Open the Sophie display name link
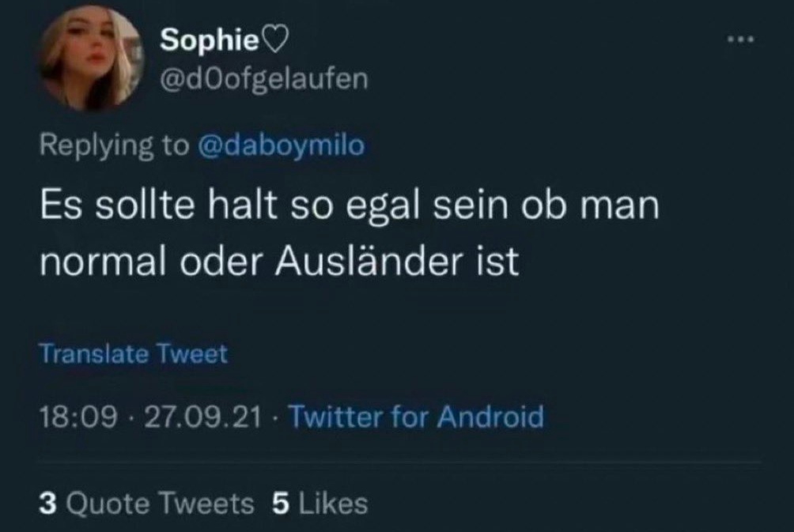The image size is (794, 532). click(x=209, y=40)
